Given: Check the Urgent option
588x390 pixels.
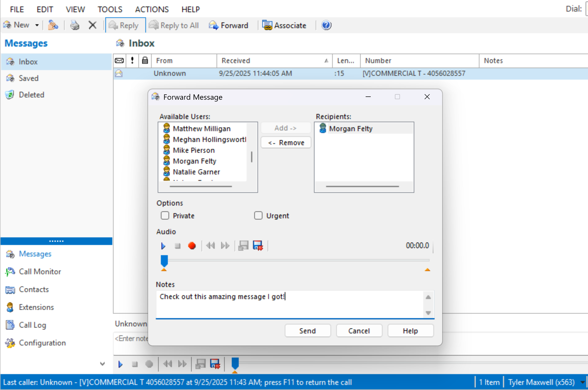Looking at the screenshot, I should [258, 216].
